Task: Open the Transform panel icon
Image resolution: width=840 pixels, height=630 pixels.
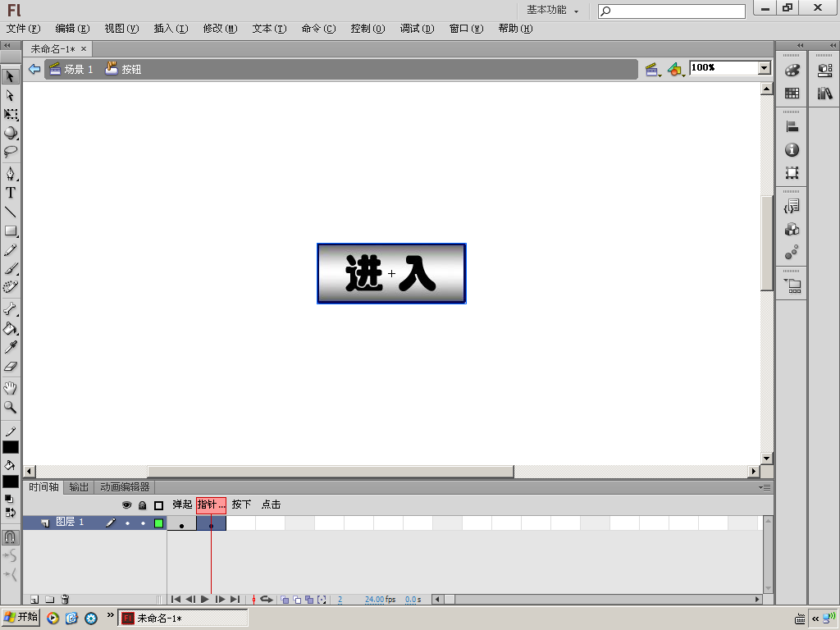Action: 792,173
